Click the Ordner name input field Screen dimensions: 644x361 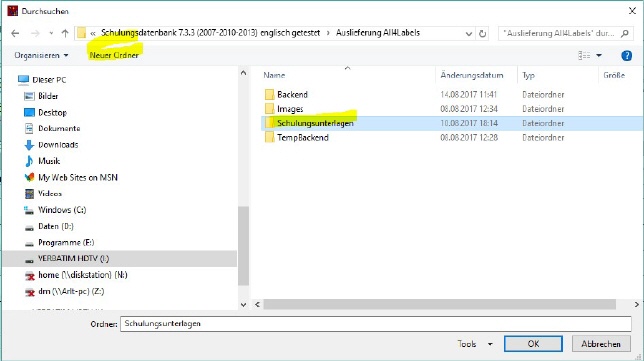[x=375, y=324]
